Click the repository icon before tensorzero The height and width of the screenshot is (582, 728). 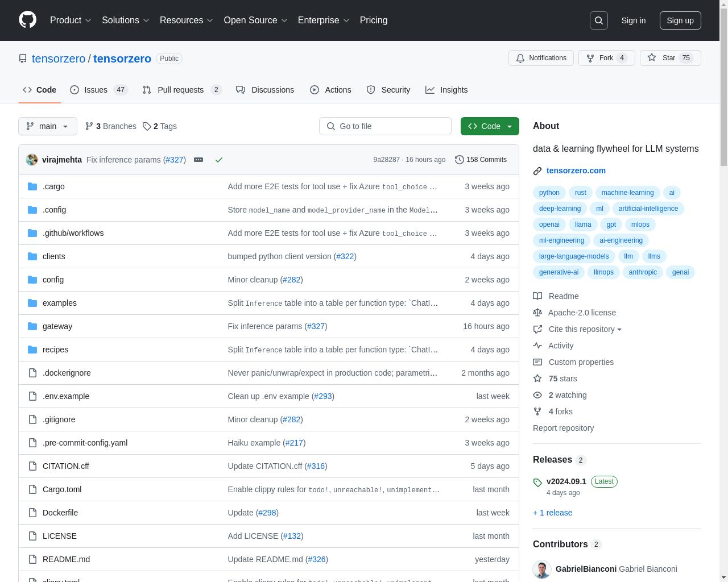click(x=23, y=59)
